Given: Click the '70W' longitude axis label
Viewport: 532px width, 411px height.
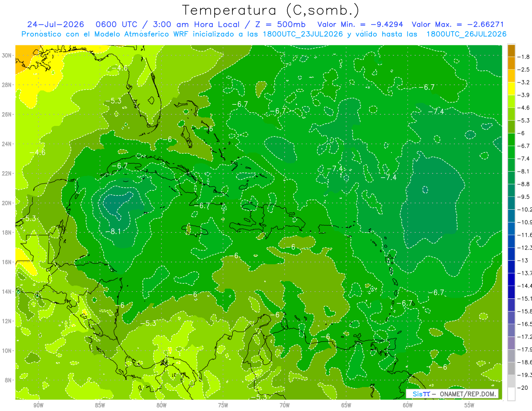Looking at the screenshot, I should pos(285,406).
